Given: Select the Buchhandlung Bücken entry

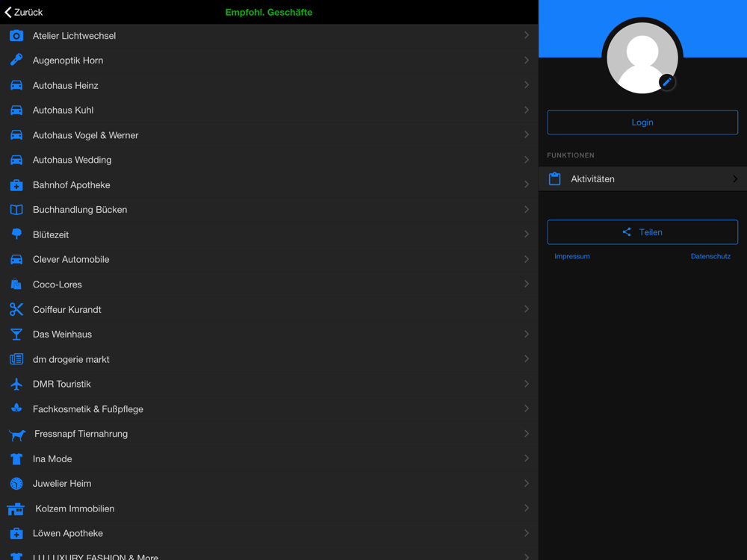Looking at the screenshot, I should [269, 210].
